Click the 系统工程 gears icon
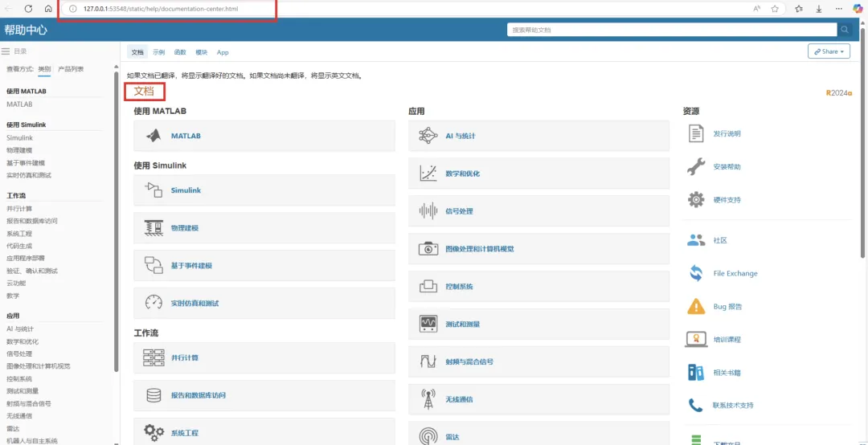 tap(154, 432)
